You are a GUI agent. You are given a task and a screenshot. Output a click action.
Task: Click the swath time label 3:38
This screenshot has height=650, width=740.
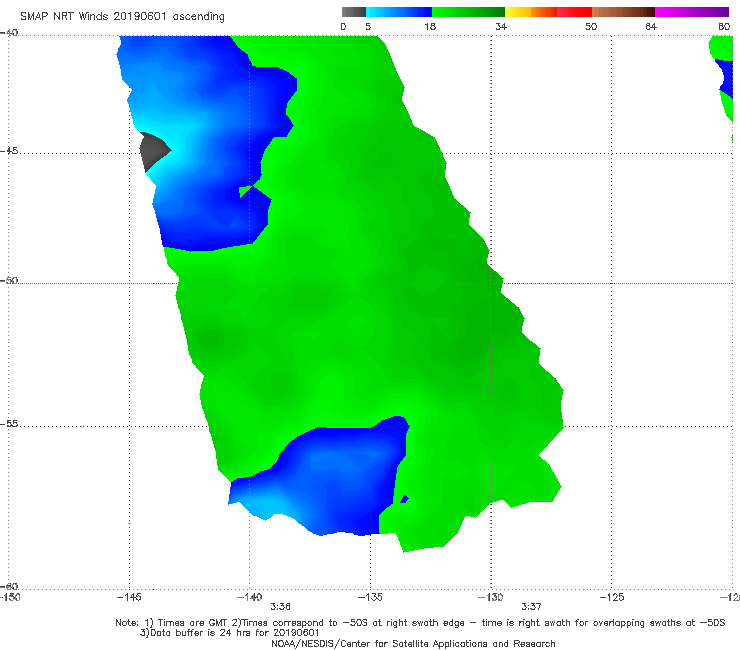[280, 607]
